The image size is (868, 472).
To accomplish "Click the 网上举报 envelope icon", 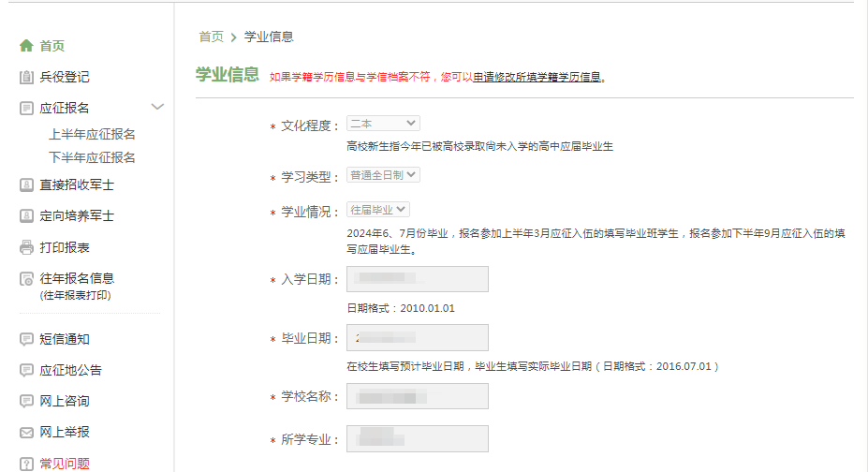I will 26,432.
